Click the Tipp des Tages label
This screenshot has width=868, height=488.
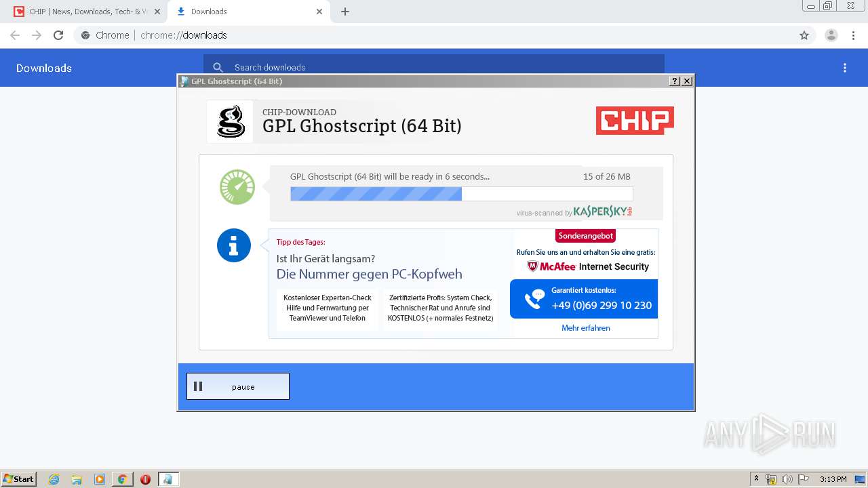click(x=300, y=242)
